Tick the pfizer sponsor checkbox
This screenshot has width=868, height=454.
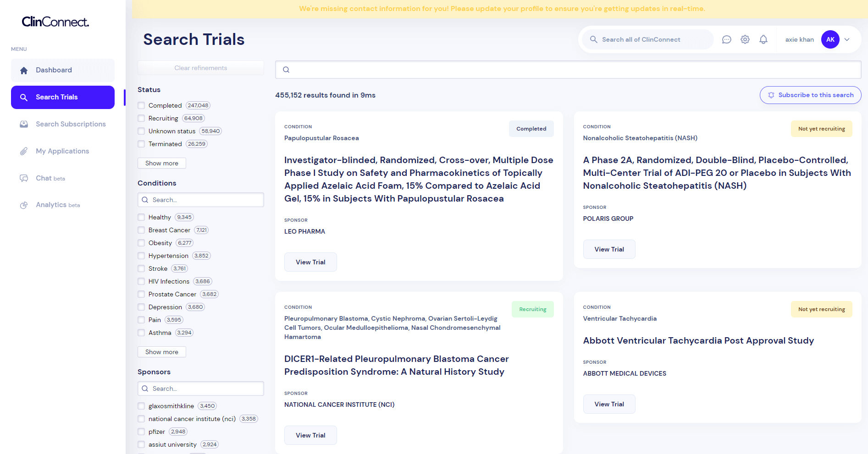click(x=142, y=432)
